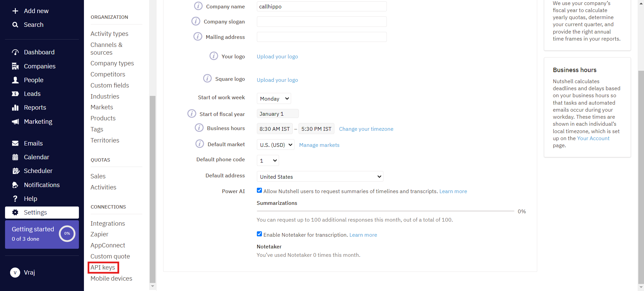Open Tags settings item
This screenshot has width=644, height=291.
coord(97,129)
